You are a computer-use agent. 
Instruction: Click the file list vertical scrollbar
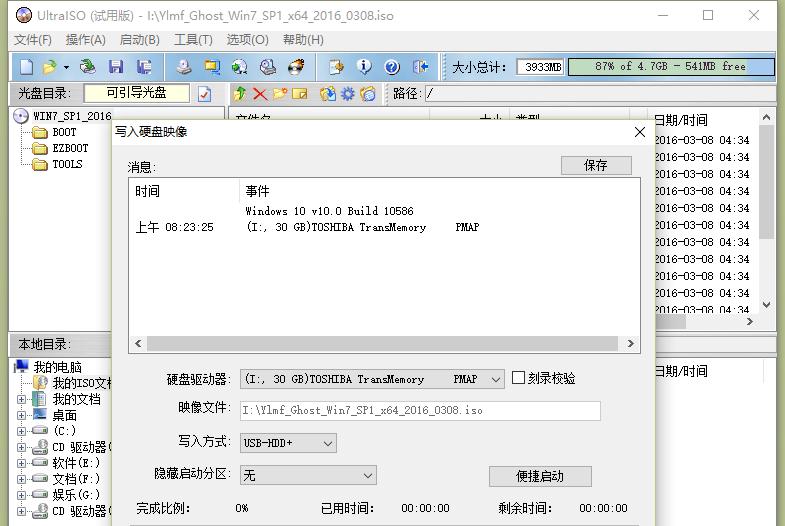(766, 182)
